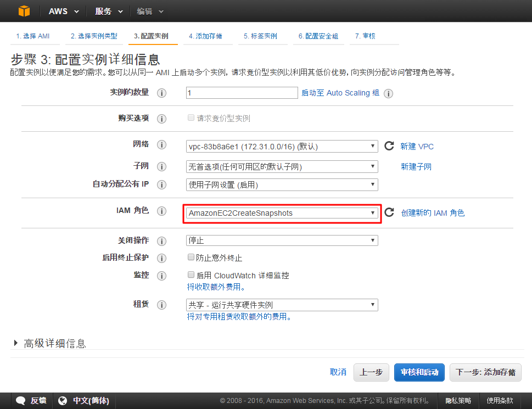Go to step 1 选择 AMI tab
Viewport: 532px width, 409px height.
[x=33, y=36]
